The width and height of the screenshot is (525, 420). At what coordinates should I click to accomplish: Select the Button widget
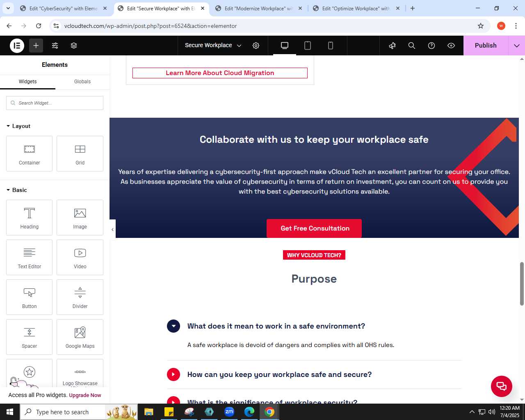(x=30, y=297)
